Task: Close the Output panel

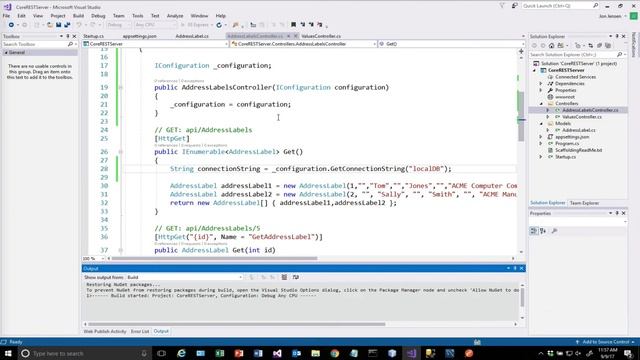Action: click(521, 268)
